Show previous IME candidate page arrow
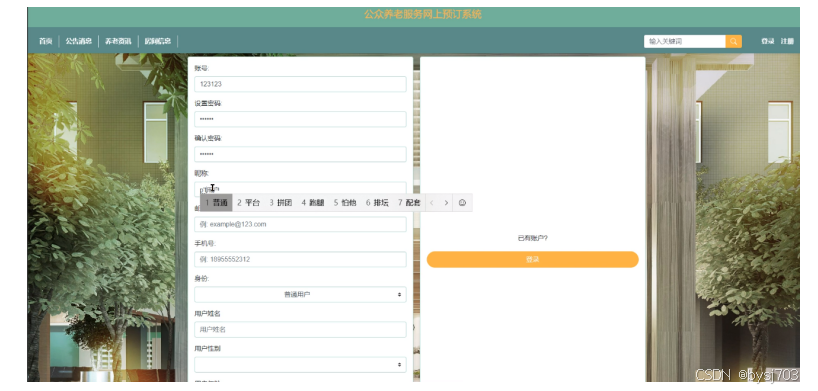818x391 pixels. tap(431, 203)
